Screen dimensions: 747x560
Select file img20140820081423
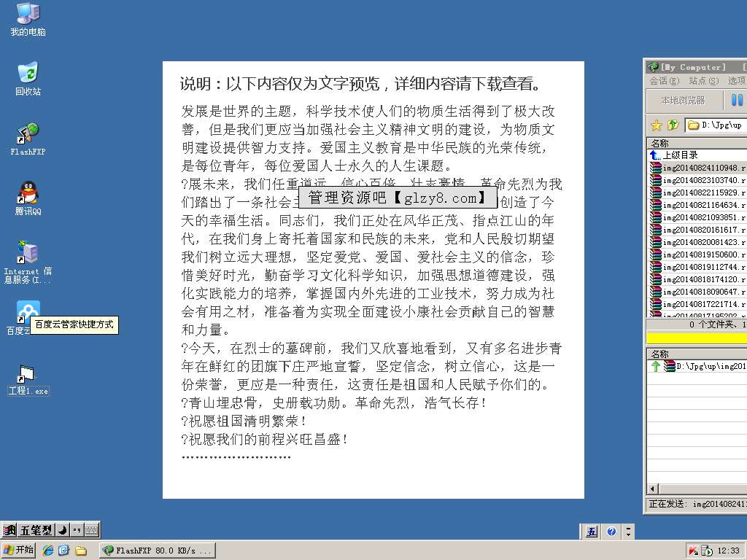pyautogui.click(x=697, y=242)
